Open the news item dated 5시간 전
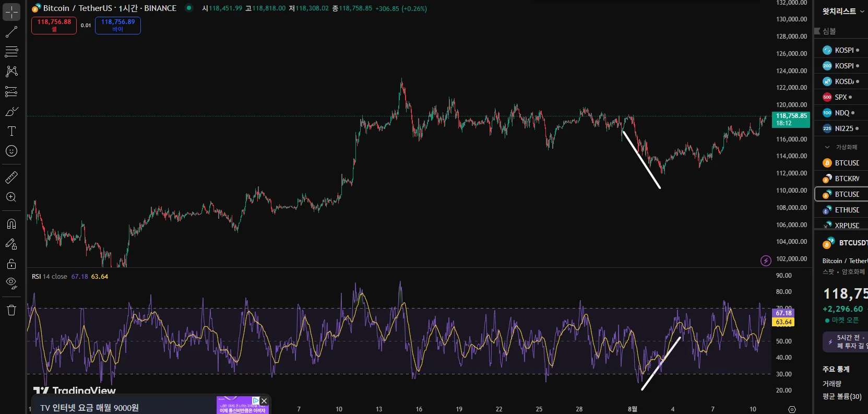 click(x=845, y=341)
